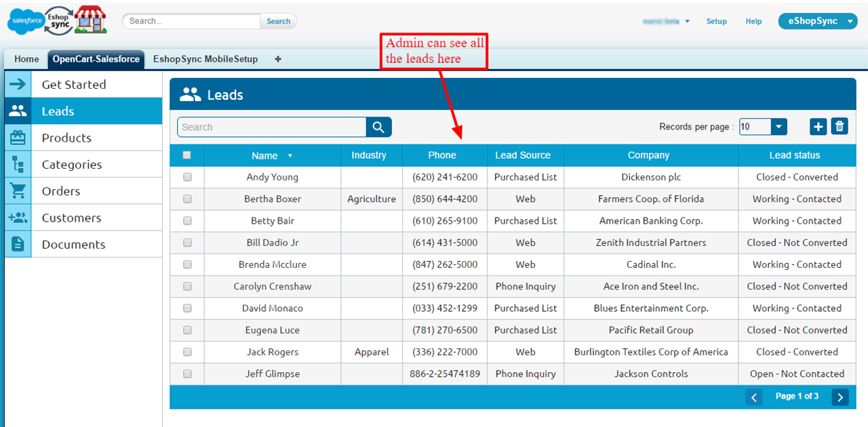Select the Jack Rogers row checkbox
868x427 pixels.
[x=187, y=352]
